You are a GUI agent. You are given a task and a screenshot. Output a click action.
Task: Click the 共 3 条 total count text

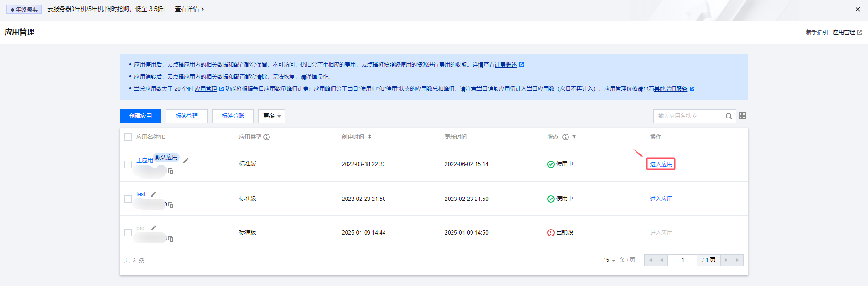[x=134, y=261]
